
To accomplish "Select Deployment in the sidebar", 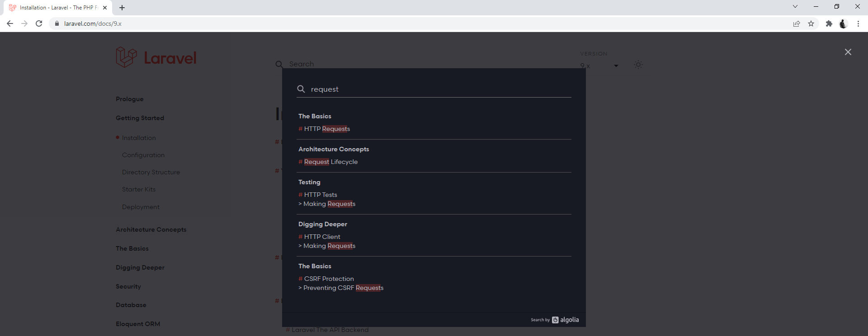I will (141, 207).
